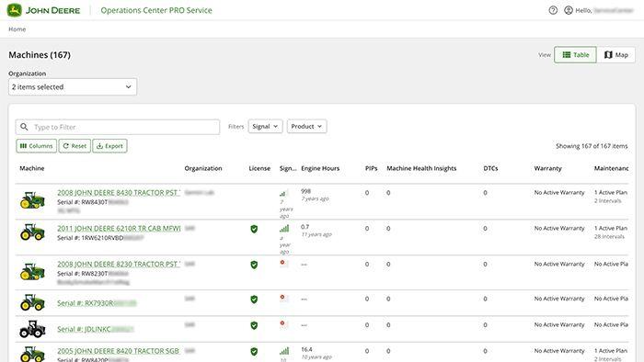The image size is (644, 362).
Task: Click the 6210R tractor thumbnail image
Action: 32,232
